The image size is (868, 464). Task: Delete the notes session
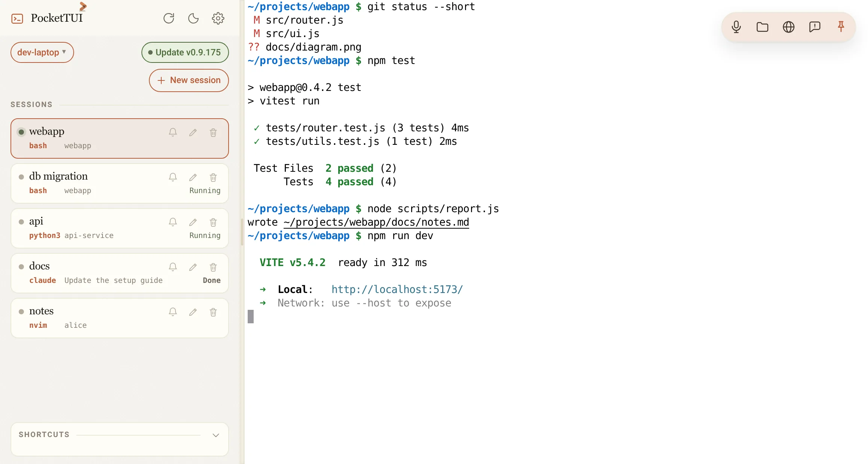(x=213, y=312)
